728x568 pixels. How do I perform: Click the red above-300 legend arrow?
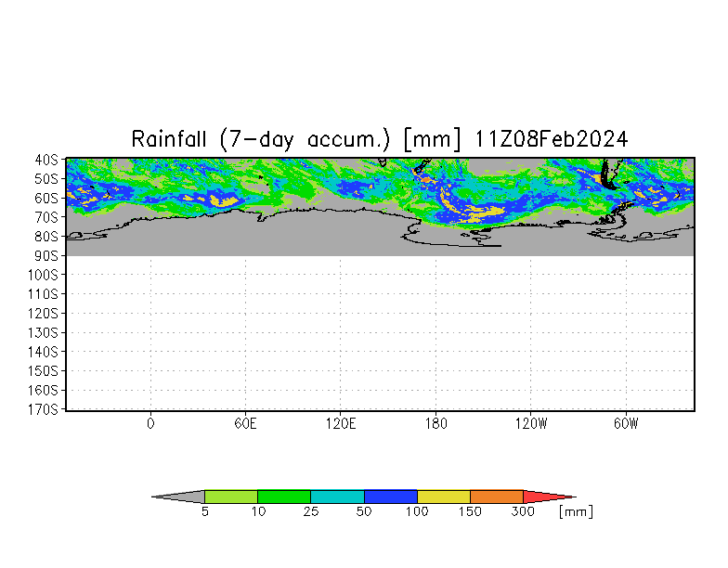point(546,497)
